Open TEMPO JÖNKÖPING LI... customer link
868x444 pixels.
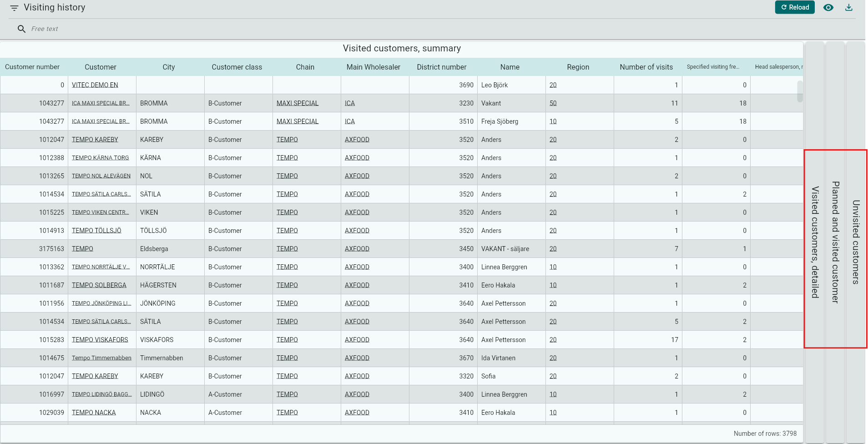click(101, 303)
